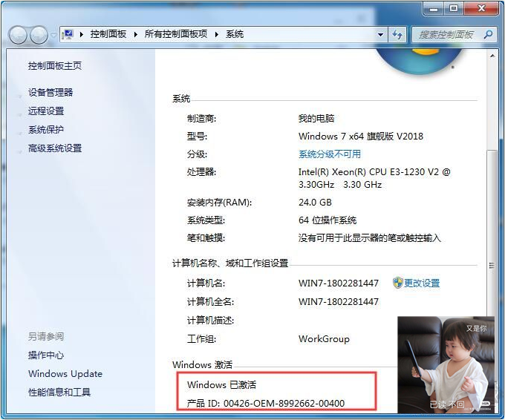505x420 pixels.
Task: Expand the arrow after 所有控制面板项 breadcrumb
Action: [217, 34]
